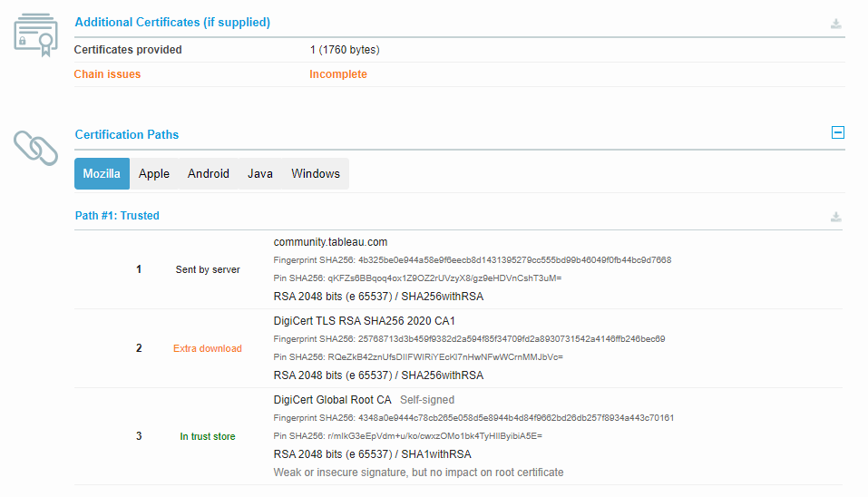
Task: Click fingerprint starting 4b325be0e944
Action: click(473, 260)
